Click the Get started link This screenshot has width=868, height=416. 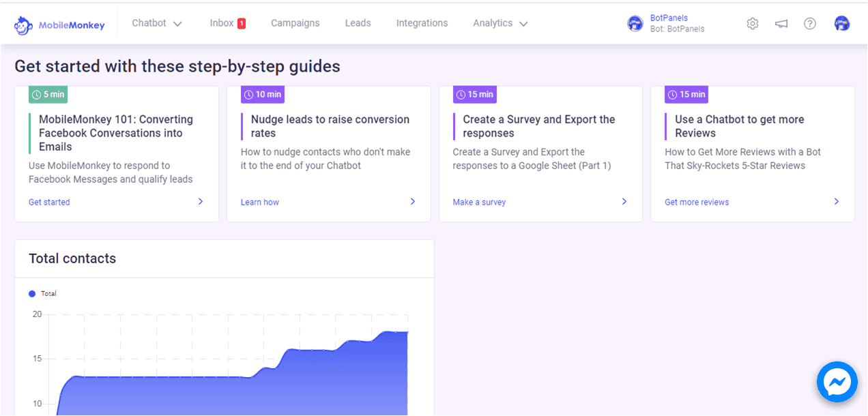point(49,202)
